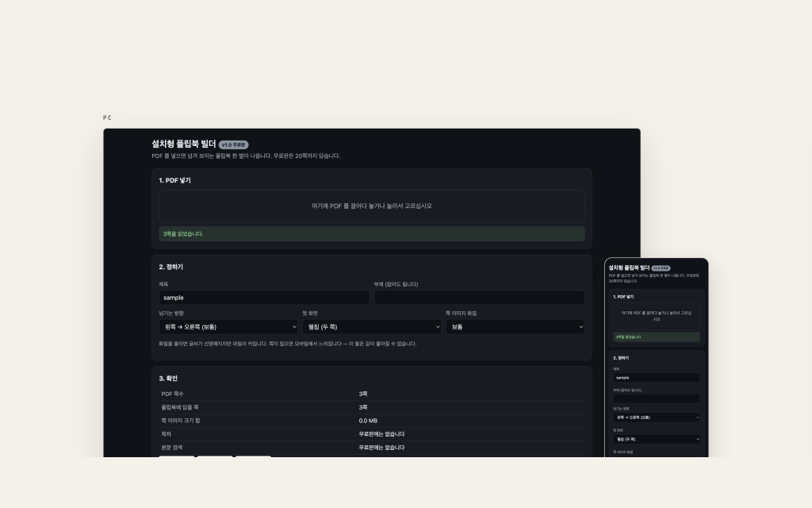
Task: Click the '플립북에 담을 쪽' row label
Action: (x=180, y=407)
